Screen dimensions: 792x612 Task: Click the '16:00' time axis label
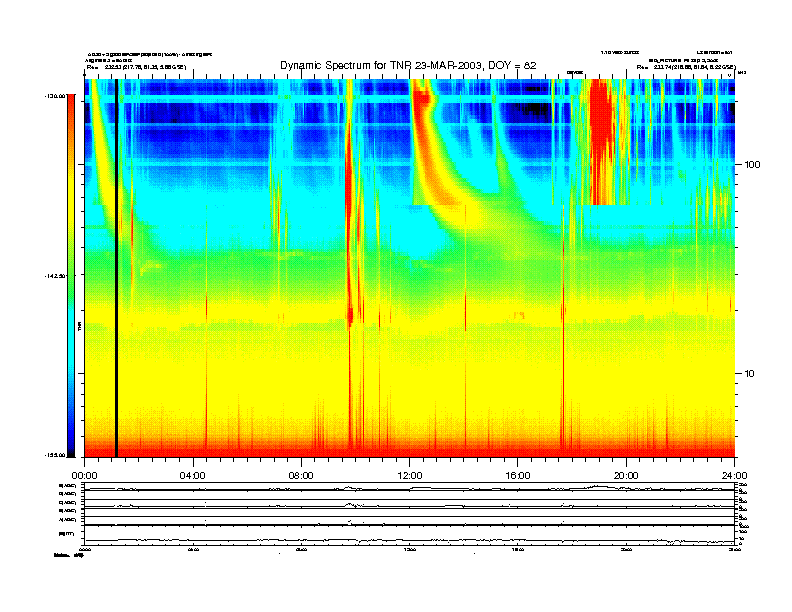point(518,476)
